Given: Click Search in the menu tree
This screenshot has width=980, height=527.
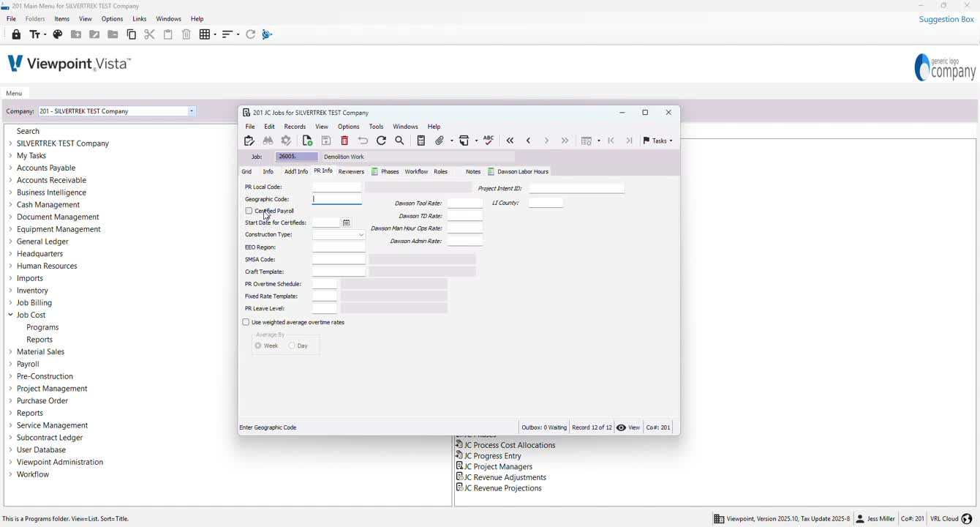Looking at the screenshot, I should (x=28, y=131).
